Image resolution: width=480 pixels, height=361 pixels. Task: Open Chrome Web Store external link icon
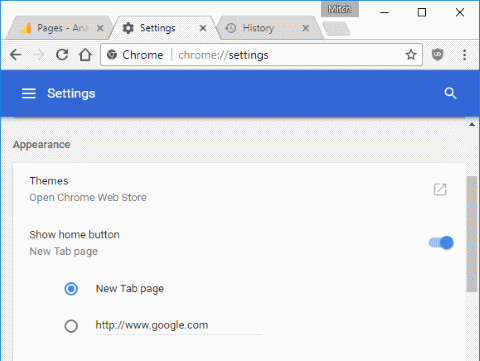coord(440,189)
